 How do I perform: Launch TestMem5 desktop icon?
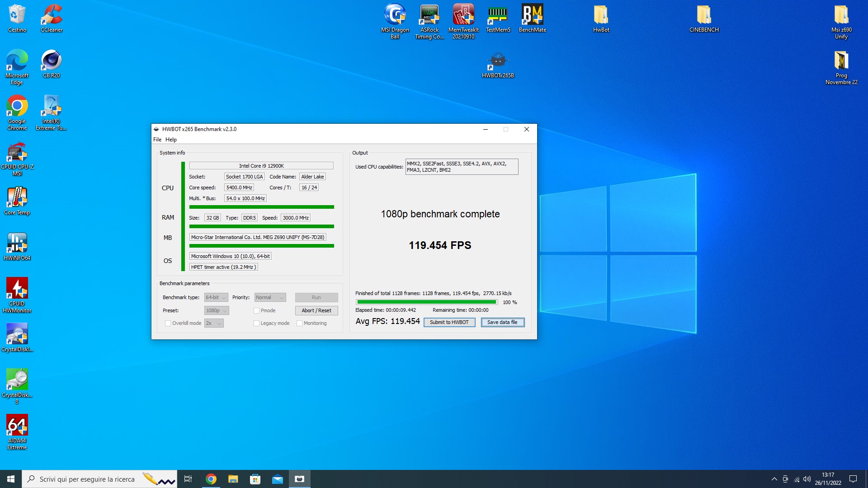[x=498, y=19]
